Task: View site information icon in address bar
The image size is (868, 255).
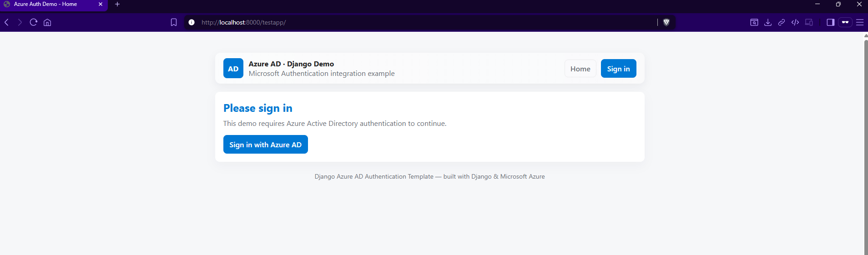Action: coord(192,22)
